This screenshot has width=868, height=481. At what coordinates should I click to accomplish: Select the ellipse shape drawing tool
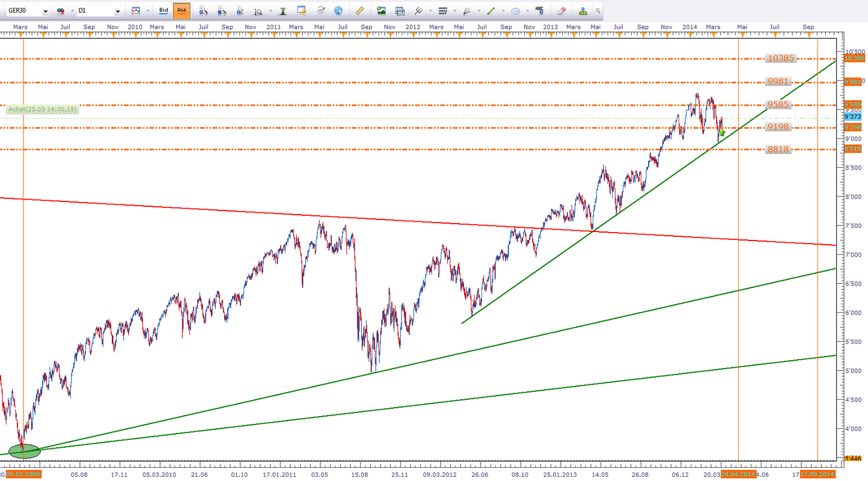point(515,11)
